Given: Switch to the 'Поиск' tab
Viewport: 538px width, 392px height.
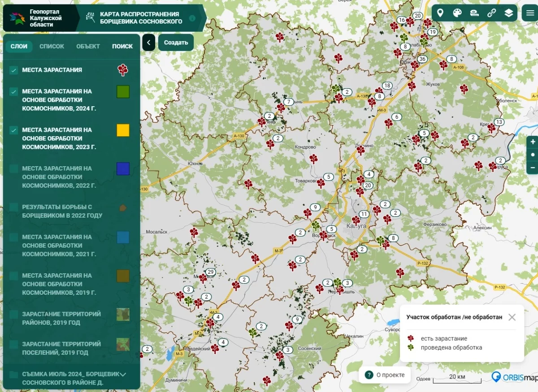Looking at the screenshot, I should click(x=122, y=46).
